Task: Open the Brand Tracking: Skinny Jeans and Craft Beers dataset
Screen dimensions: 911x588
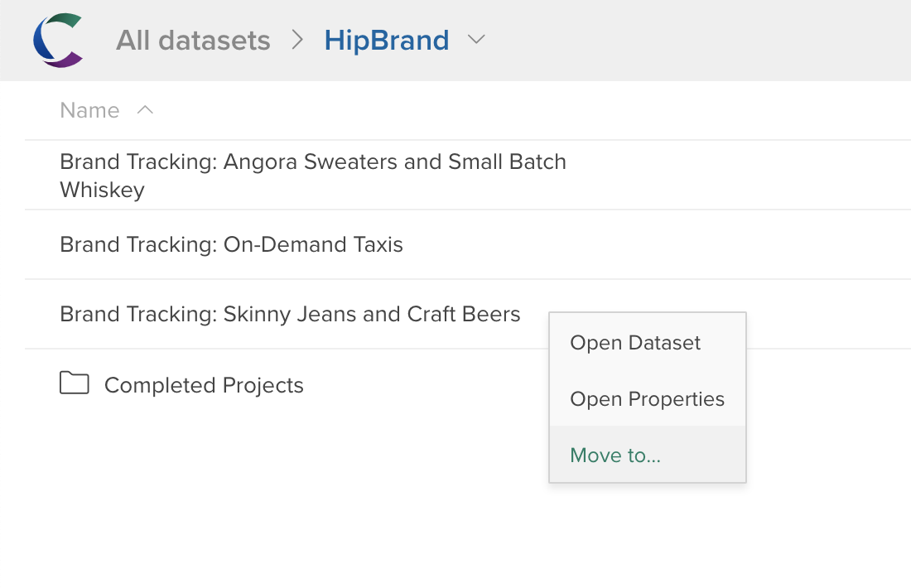Action: [x=290, y=315]
